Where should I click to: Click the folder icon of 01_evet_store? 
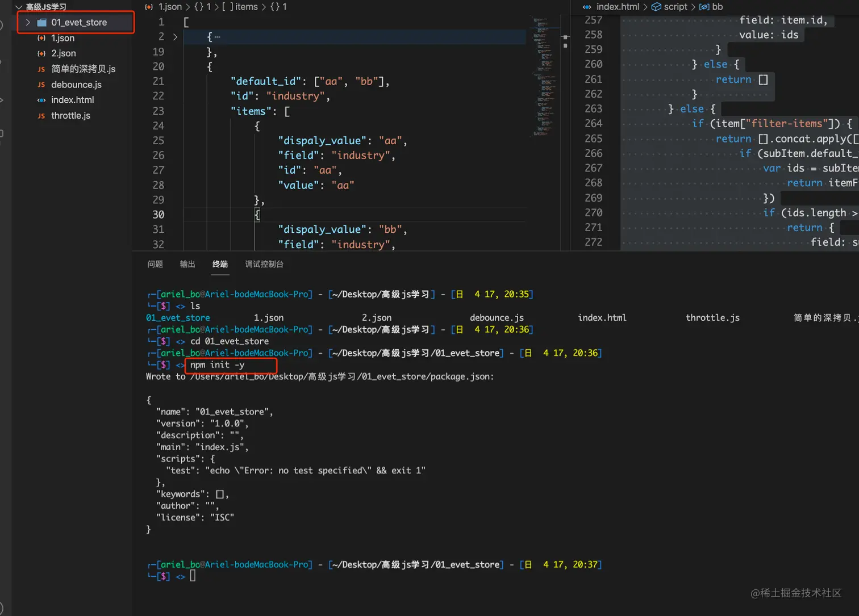click(x=42, y=23)
